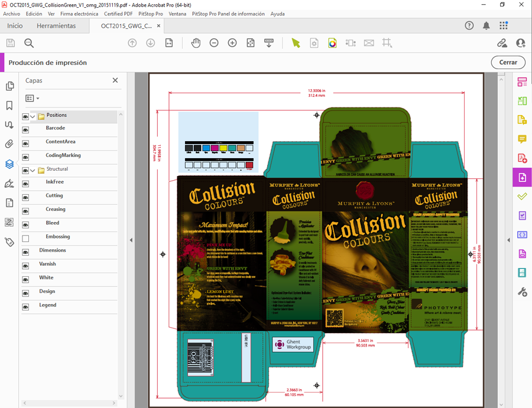Hide the ContentArea layer
Image resolution: width=532 pixels, height=408 pixels.
tap(25, 143)
